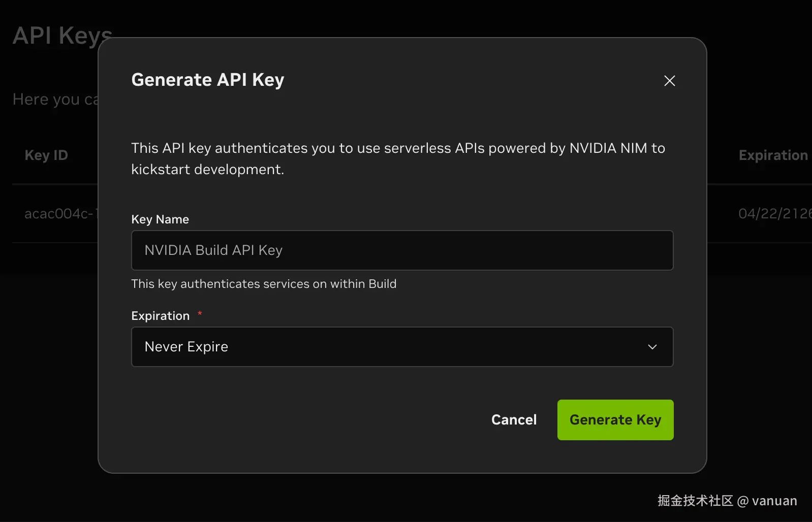
Task: Click the API Keys page heading
Action: [62, 36]
